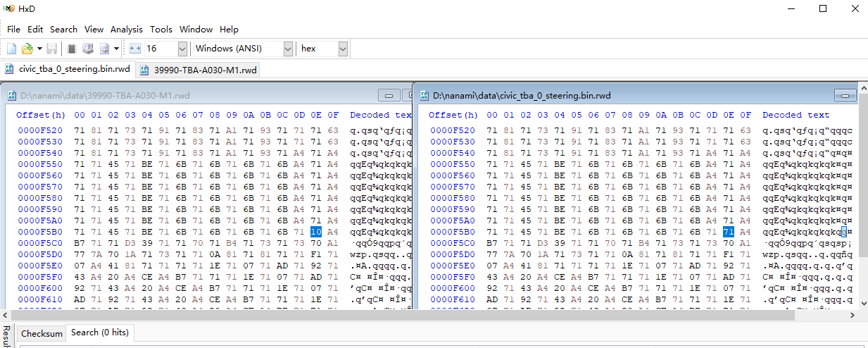868x348 pixels.
Task: Click the HxD application icon in title bar
Action: pyautogui.click(x=9, y=8)
